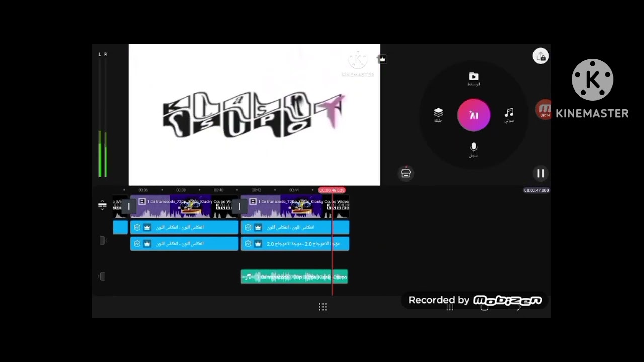The height and width of the screenshot is (362, 644).
Task: Tap the grid dots icon below the timeline
Action: [323, 307]
